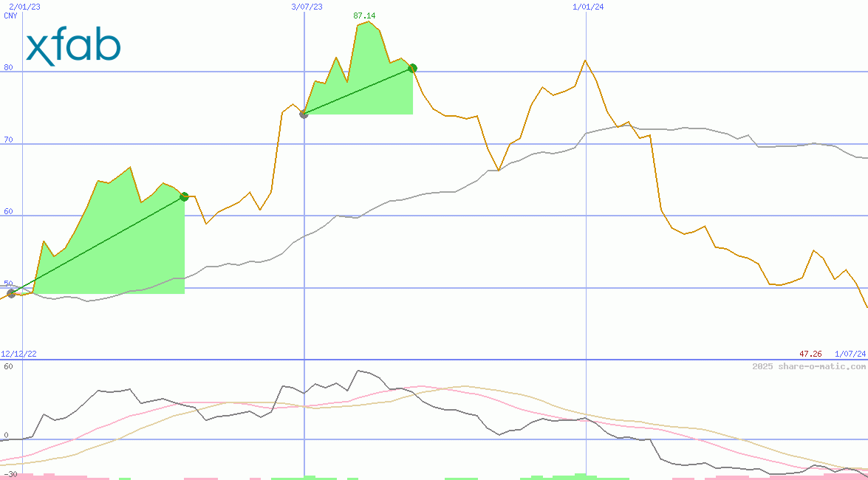The height and width of the screenshot is (480, 868).
Task: Select the 1/01/24 date label
Action: 588,7
